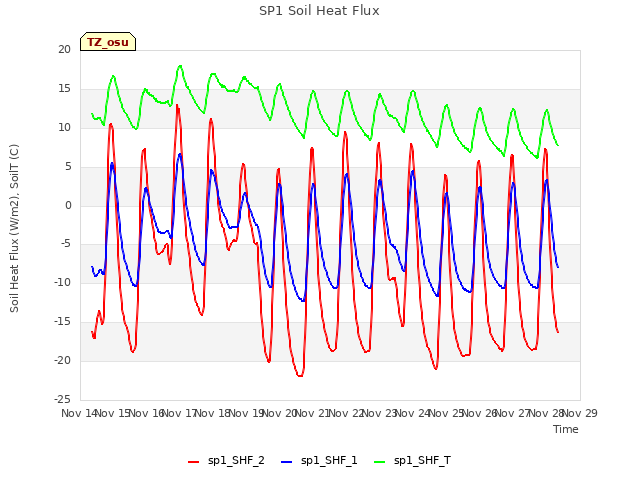Click the x-axis title Time
640x480 pixels.
[566, 429]
